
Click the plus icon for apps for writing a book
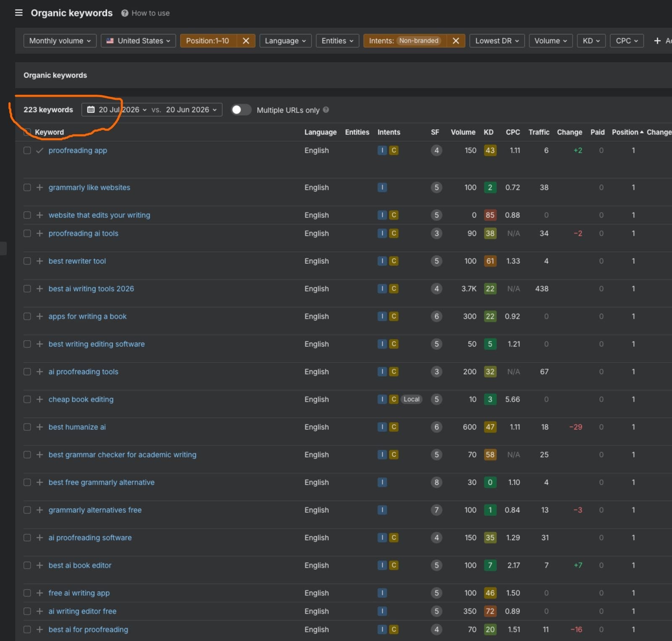pos(39,316)
